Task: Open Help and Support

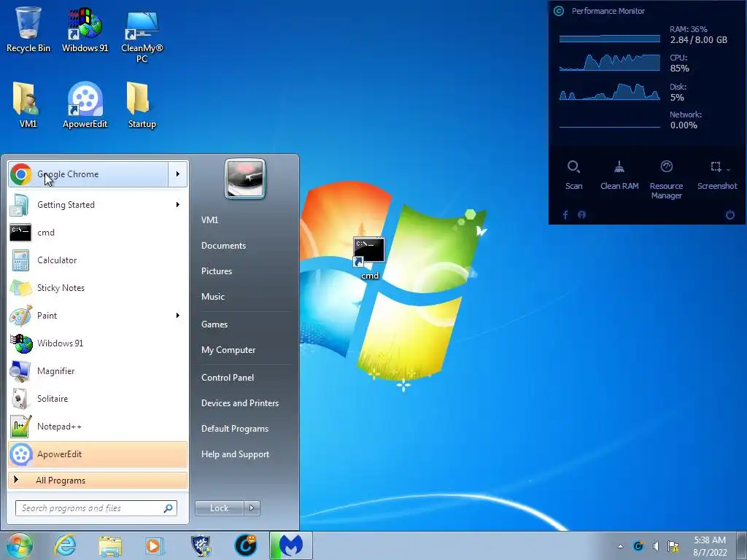Action: pyautogui.click(x=236, y=454)
